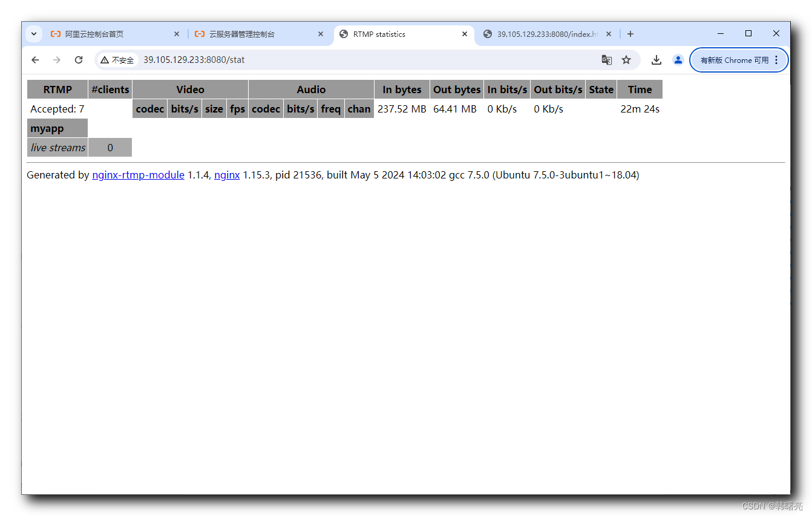Expand the tab search dropdown
The width and height of the screenshot is (812, 516).
pyautogui.click(x=34, y=34)
